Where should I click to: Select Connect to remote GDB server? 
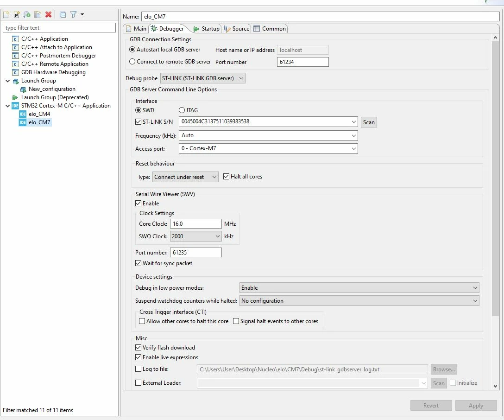click(x=170, y=62)
